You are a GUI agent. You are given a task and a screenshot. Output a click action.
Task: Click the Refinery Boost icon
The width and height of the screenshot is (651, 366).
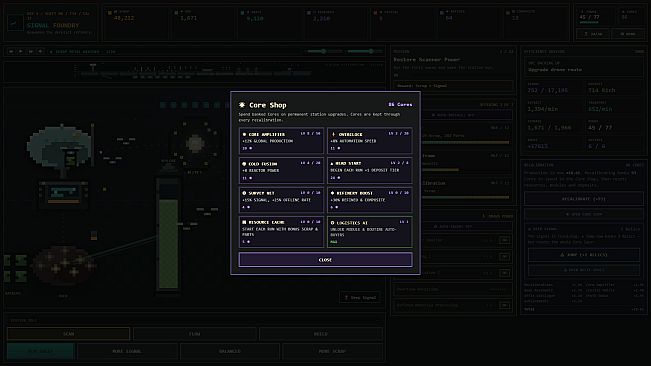coord(332,193)
